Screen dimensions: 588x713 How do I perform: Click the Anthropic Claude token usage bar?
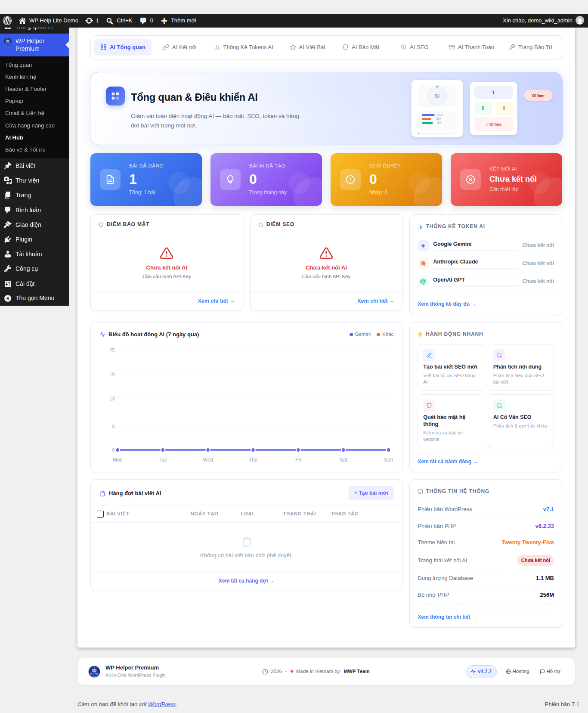tap(476, 268)
